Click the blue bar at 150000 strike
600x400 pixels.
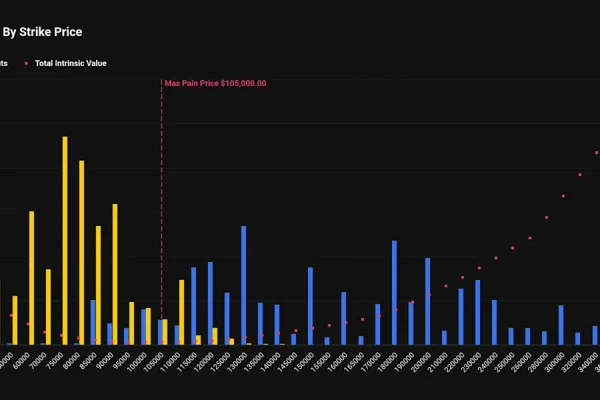pos(310,305)
